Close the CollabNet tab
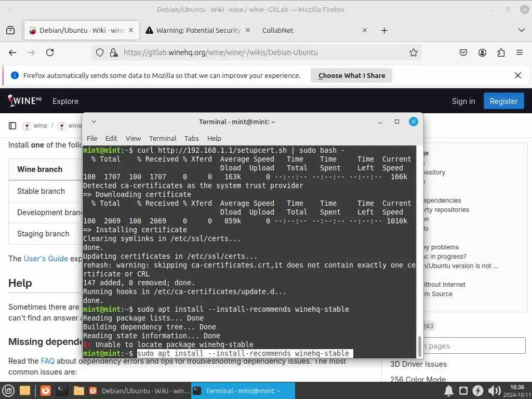This screenshot has height=399, width=532. click(364, 30)
